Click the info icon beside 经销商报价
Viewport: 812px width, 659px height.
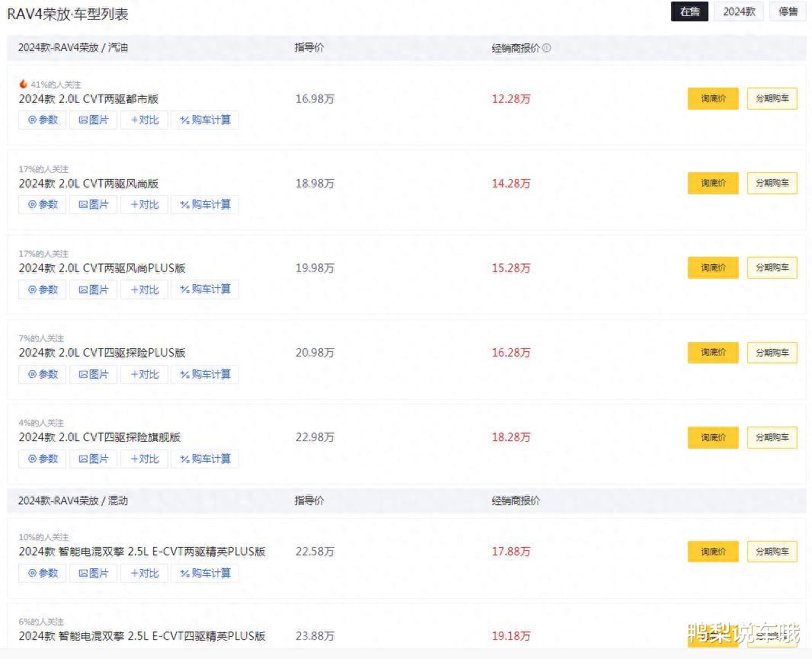point(546,48)
